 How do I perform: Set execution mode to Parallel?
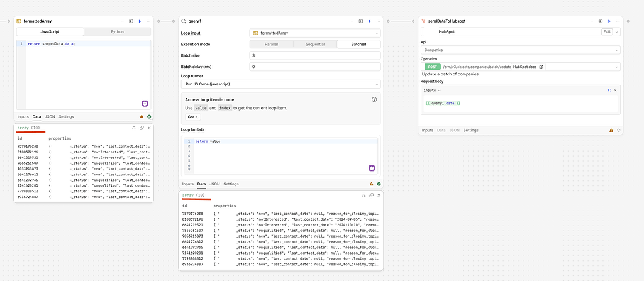tap(271, 45)
